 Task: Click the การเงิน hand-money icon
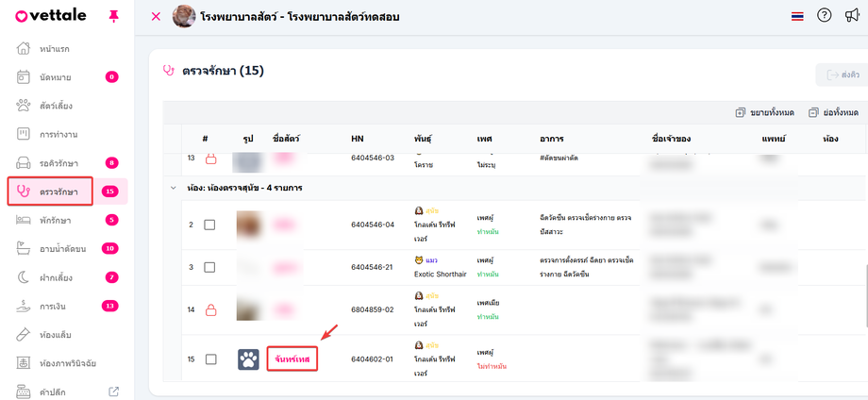click(x=24, y=306)
